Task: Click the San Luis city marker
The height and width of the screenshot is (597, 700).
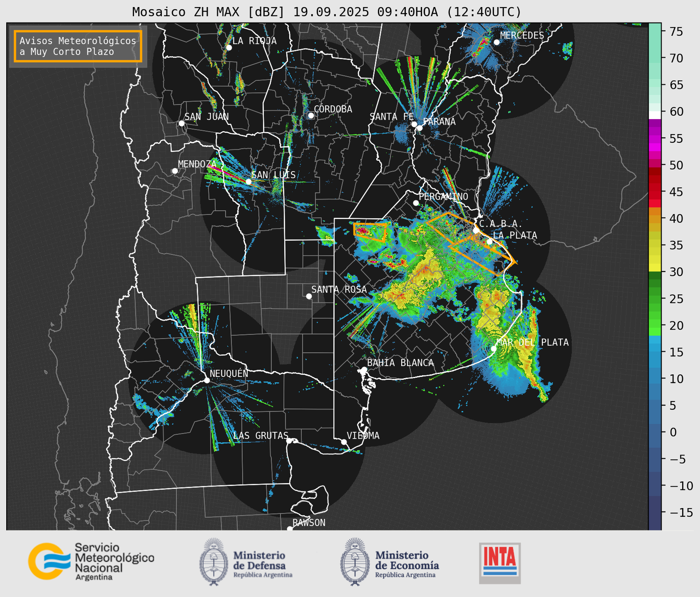Action: point(249,182)
